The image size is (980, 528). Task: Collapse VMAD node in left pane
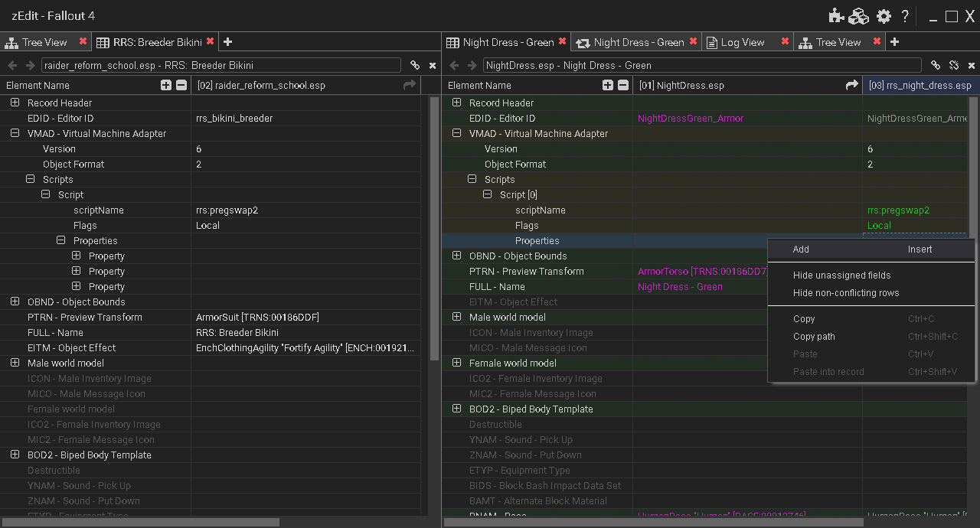(x=15, y=133)
